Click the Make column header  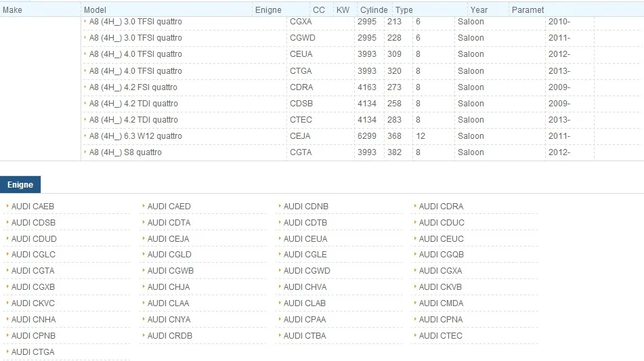click(12, 10)
